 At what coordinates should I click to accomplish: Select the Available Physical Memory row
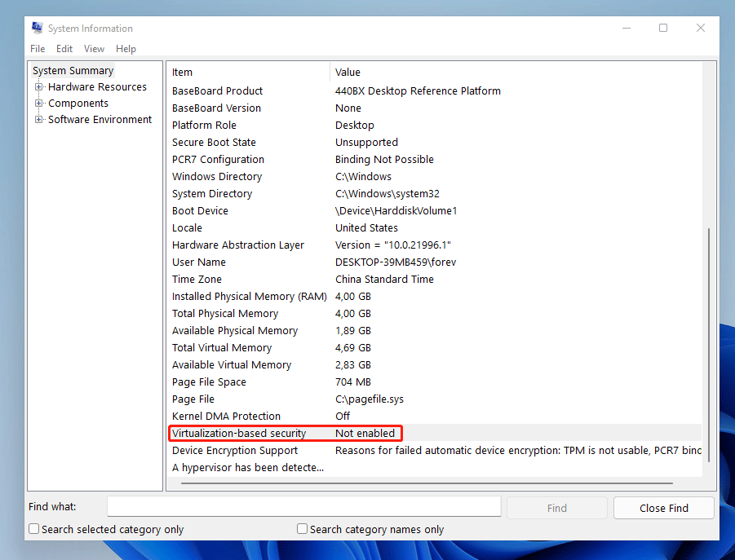coord(434,331)
